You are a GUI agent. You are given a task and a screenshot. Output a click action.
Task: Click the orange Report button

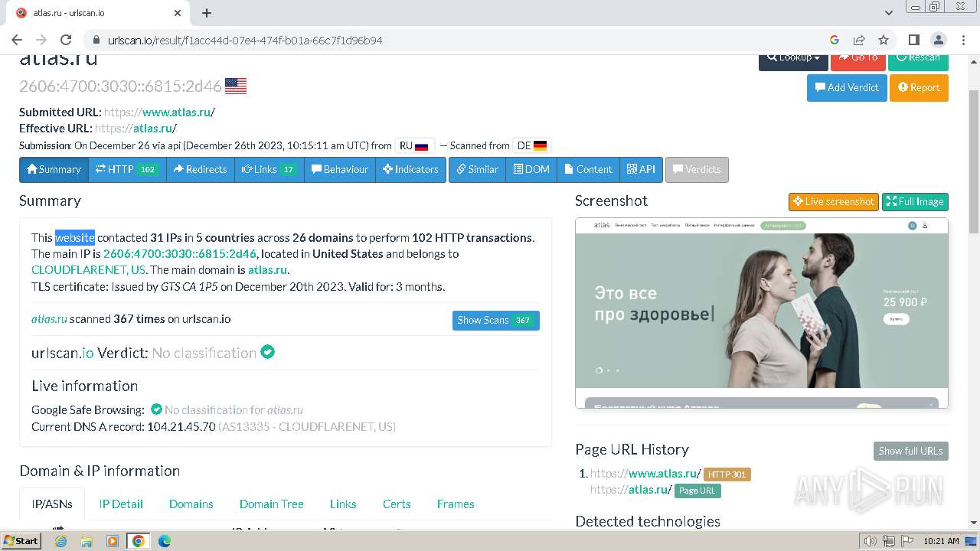[919, 87]
